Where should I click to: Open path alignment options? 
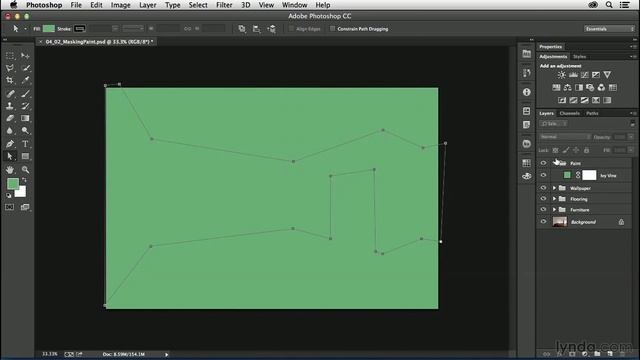pyautogui.click(x=256, y=29)
